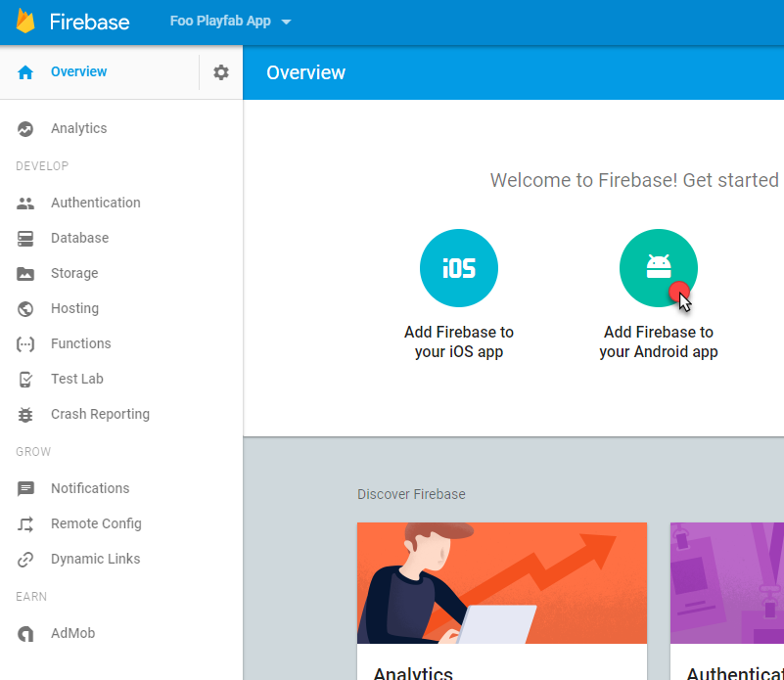Click the Dynamic Links chain icon
This screenshot has height=680, width=784.
(25, 560)
